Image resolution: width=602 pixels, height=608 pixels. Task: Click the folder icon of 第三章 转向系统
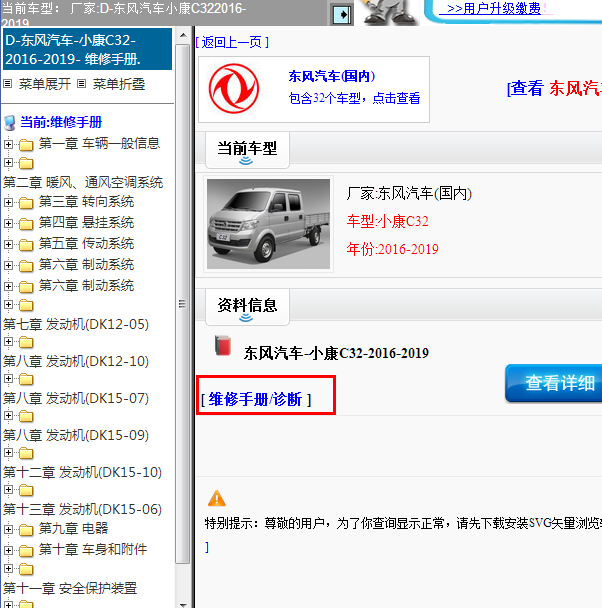[x=26, y=203]
